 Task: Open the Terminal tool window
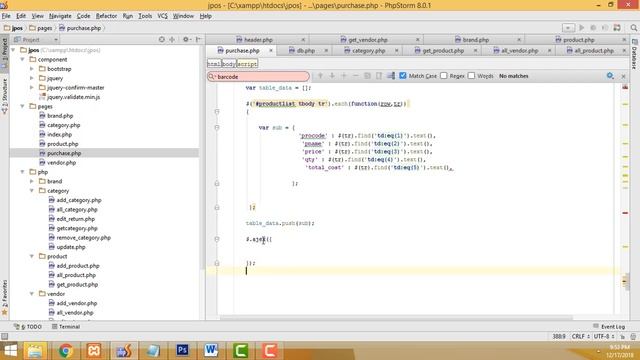pos(66,327)
